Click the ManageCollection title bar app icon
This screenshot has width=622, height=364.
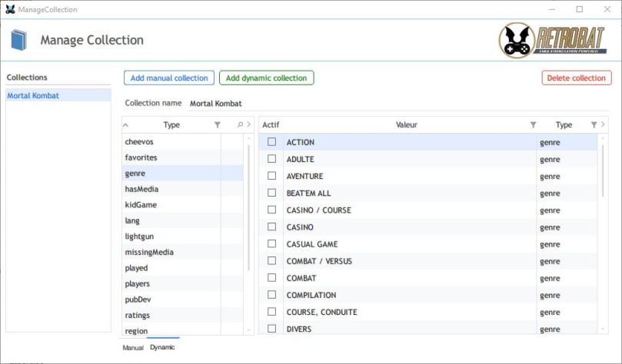[10, 9]
